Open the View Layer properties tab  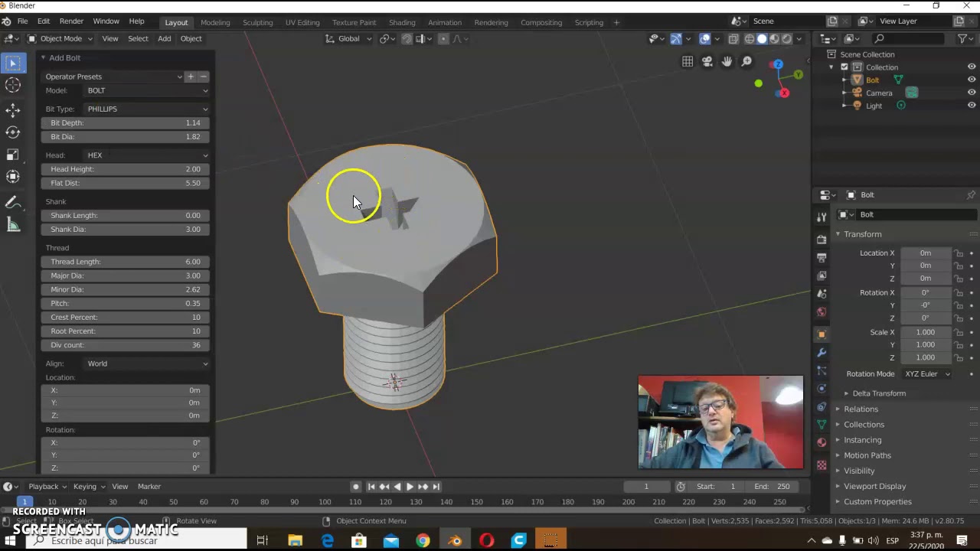pos(822,275)
